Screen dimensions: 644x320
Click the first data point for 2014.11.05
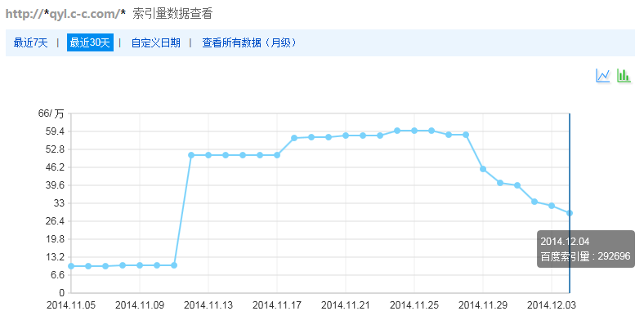[71, 266]
